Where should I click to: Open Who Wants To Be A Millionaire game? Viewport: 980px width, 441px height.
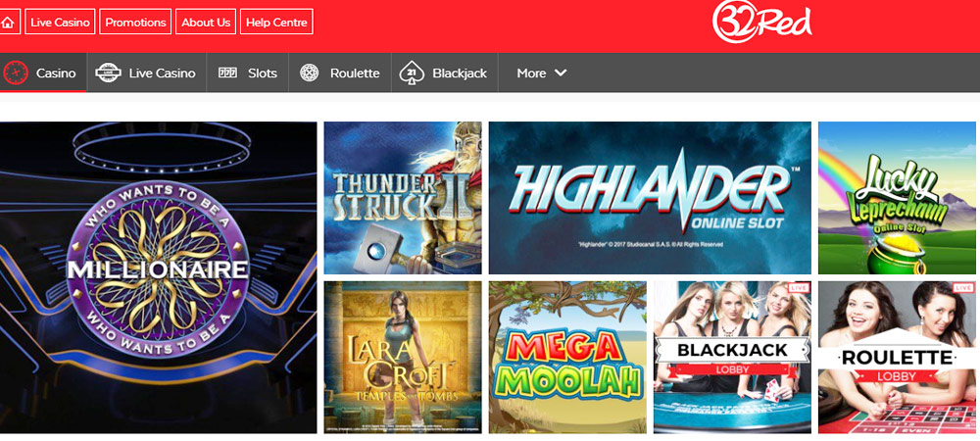click(x=158, y=277)
